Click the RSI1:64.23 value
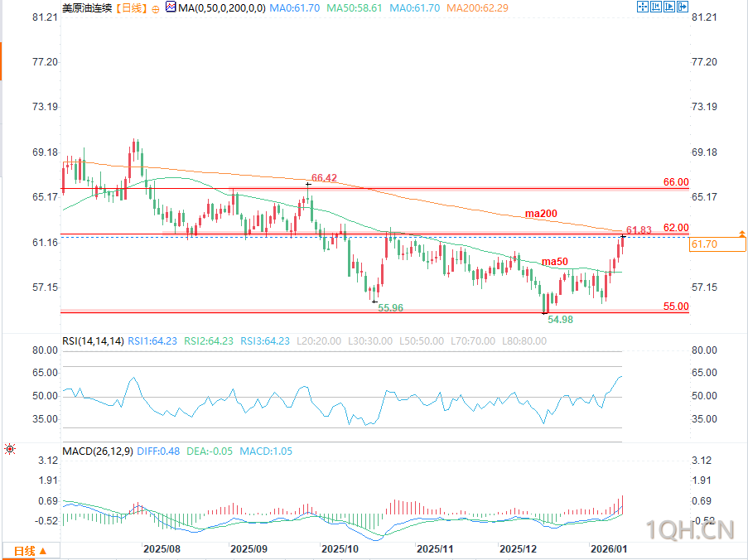The height and width of the screenshot is (560, 748). (x=152, y=341)
